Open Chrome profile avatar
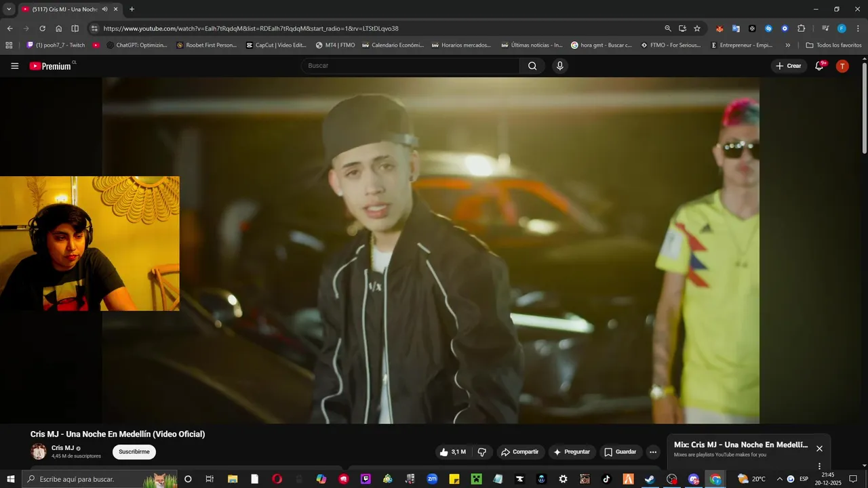 point(842,28)
